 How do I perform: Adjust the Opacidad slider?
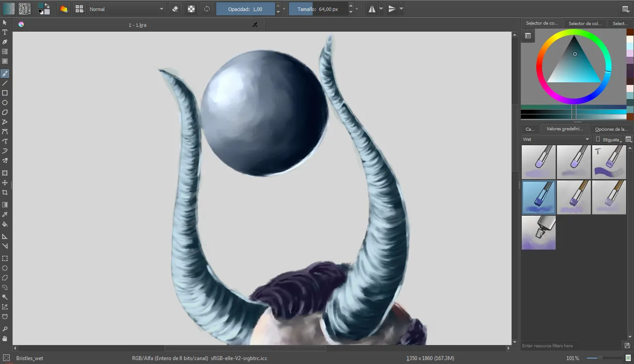click(246, 9)
